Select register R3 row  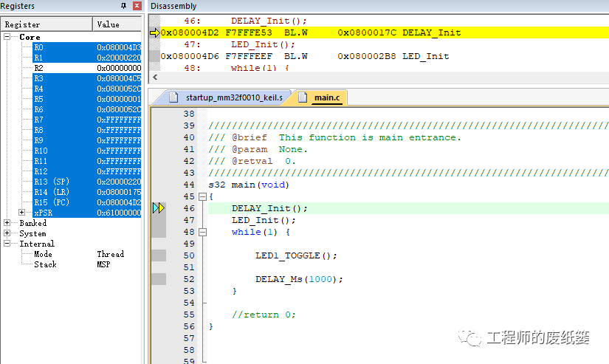(x=86, y=78)
